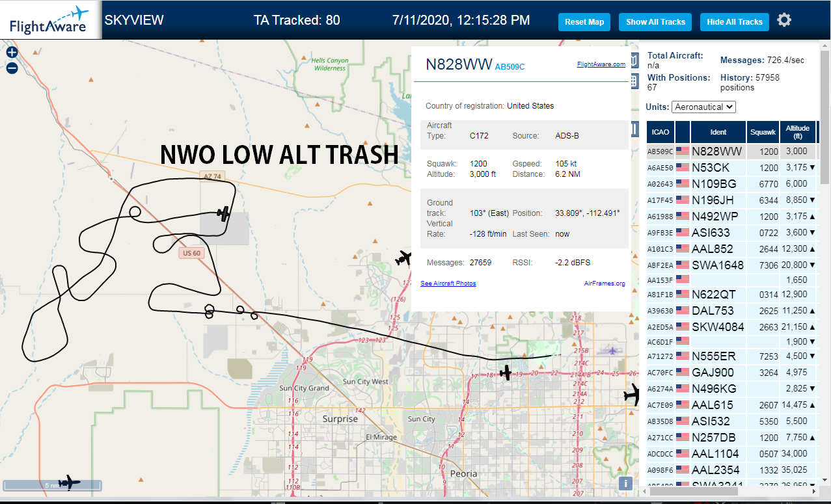This screenshot has height=504, width=831.
Task: Click the US flag in the AAL852 row
Action: (683, 249)
